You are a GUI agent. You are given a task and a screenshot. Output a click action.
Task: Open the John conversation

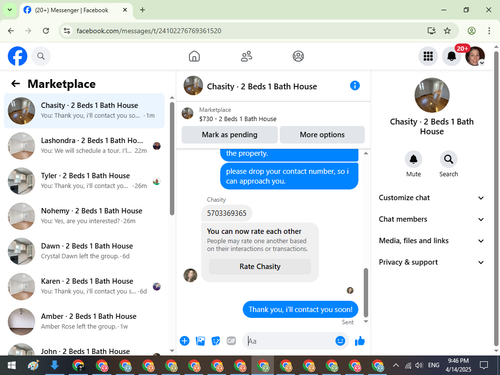click(x=84, y=349)
